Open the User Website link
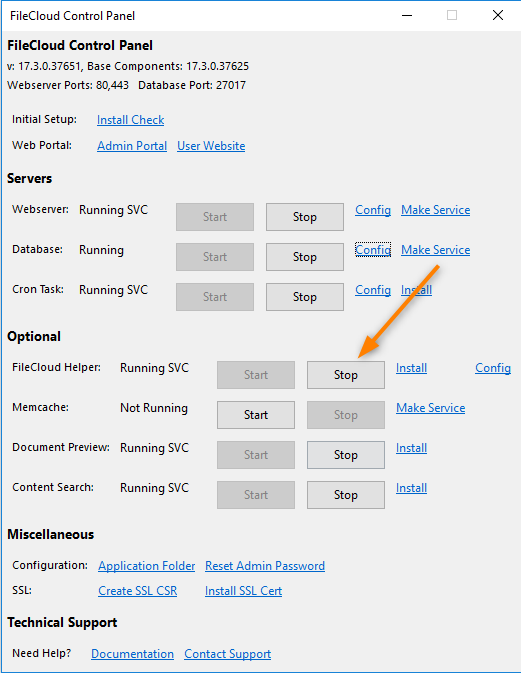This screenshot has height=673, width=521. point(211,146)
